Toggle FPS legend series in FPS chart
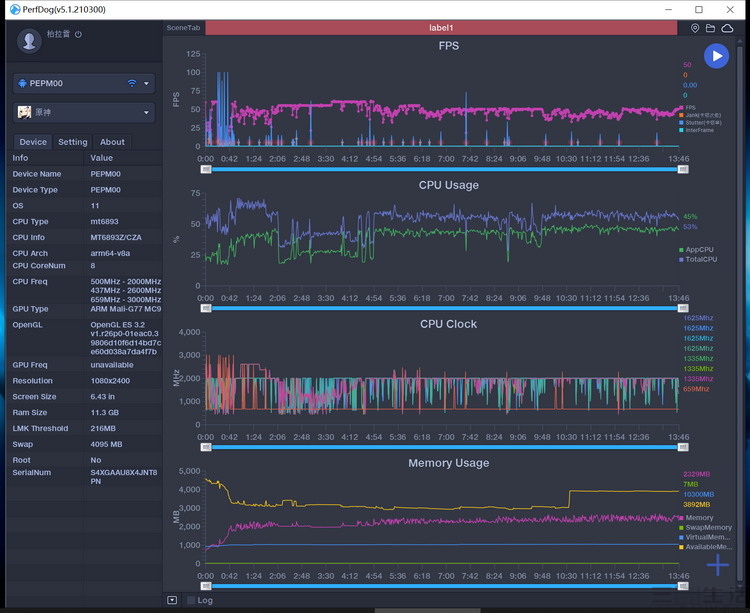This screenshot has width=750, height=613. pyautogui.click(x=688, y=108)
